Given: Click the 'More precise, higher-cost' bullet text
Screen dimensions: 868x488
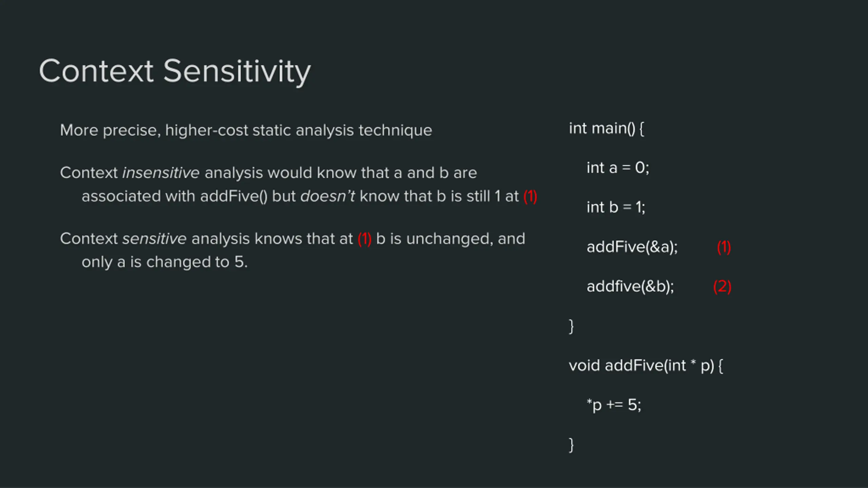Looking at the screenshot, I should (246, 130).
